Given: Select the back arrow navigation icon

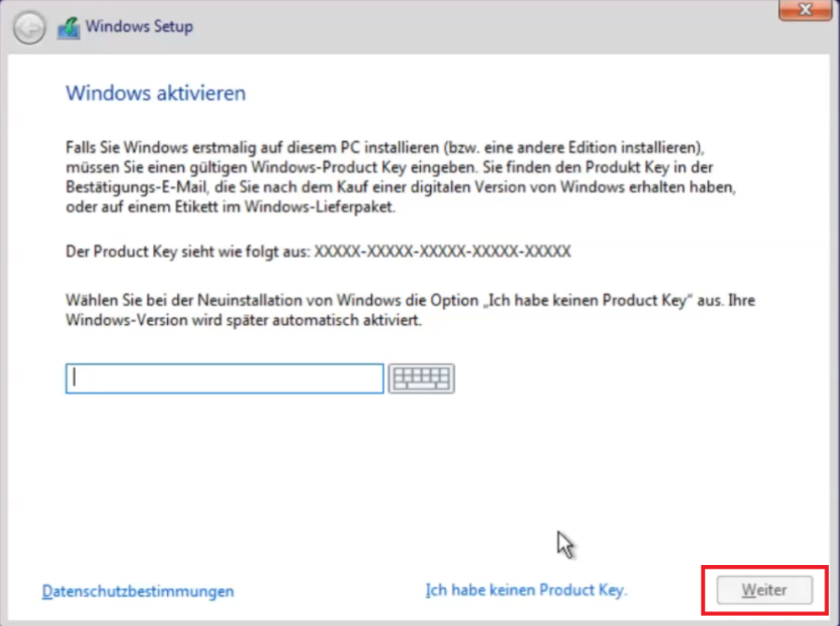Looking at the screenshot, I should (29, 27).
